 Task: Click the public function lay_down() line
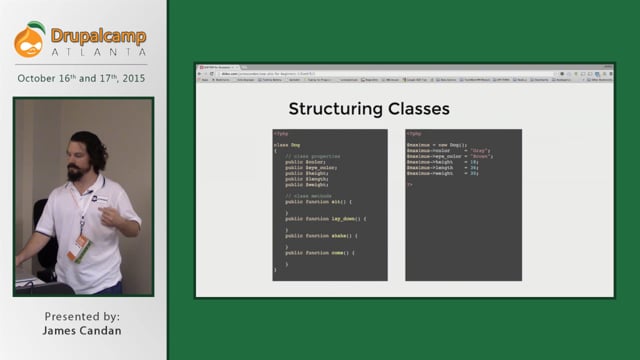(x=326, y=219)
